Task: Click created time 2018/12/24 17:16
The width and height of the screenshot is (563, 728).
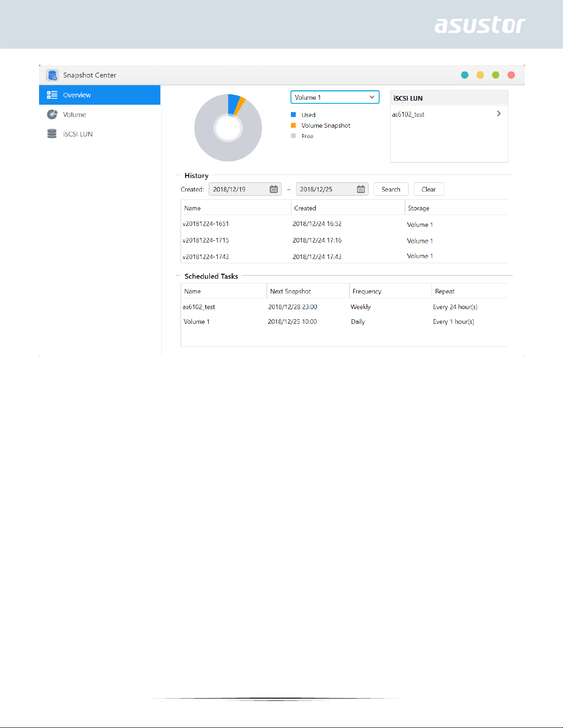Action: (x=317, y=240)
